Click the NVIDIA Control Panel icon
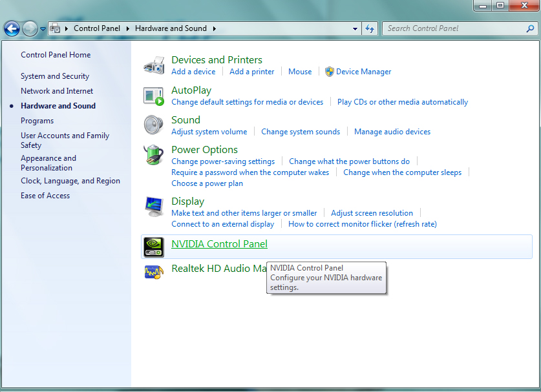The height and width of the screenshot is (392, 541). (154, 247)
